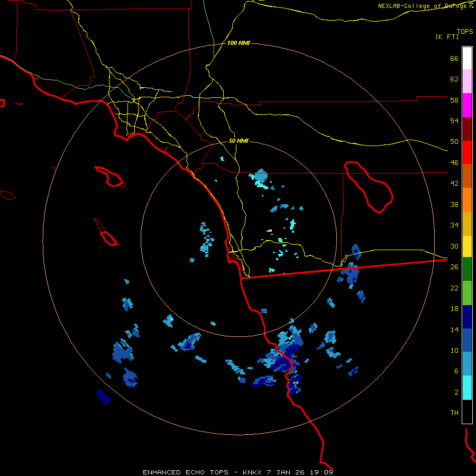
Task: Pick the light orange legend swatch
Action: pyautogui.click(x=467, y=200)
